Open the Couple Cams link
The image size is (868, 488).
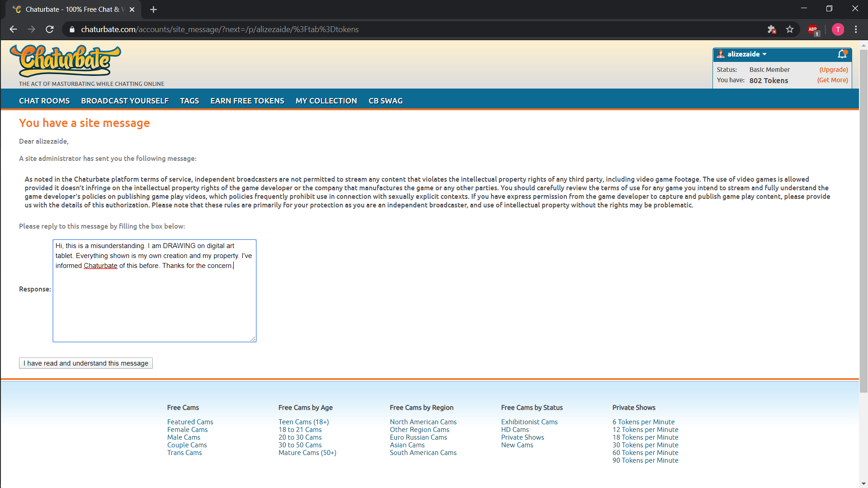(x=187, y=445)
